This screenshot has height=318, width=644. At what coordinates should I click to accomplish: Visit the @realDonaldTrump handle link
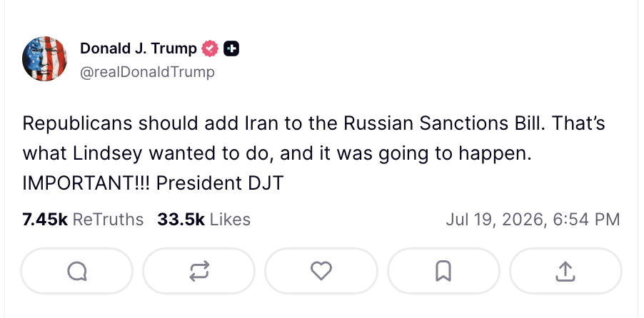(x=148, y=72)
